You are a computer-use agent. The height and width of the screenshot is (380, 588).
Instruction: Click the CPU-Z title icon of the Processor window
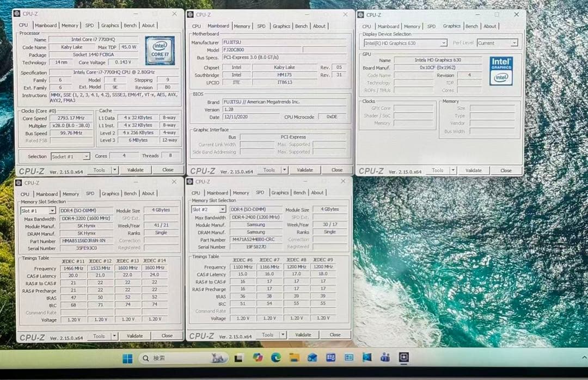pyautogui.click(x=17, y=14)
